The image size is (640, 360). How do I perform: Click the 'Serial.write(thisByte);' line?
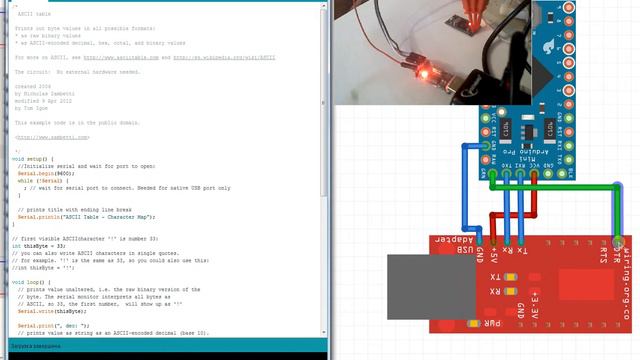[x=52, y=311]
